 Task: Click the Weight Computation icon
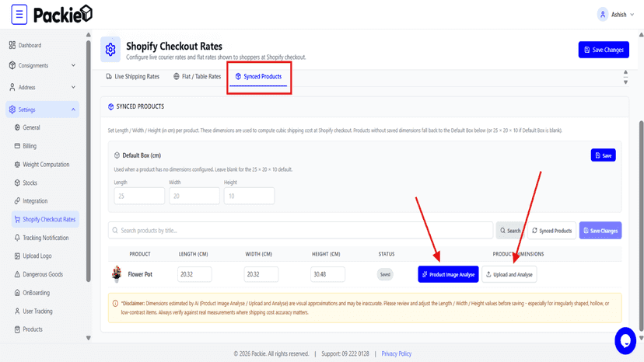point(17,164)
